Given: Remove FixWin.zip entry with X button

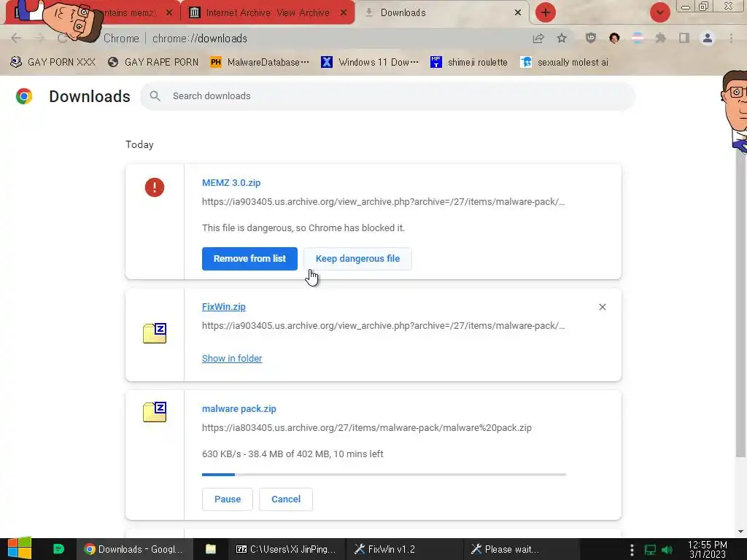Looking at the screenshot, I should 602,307.
